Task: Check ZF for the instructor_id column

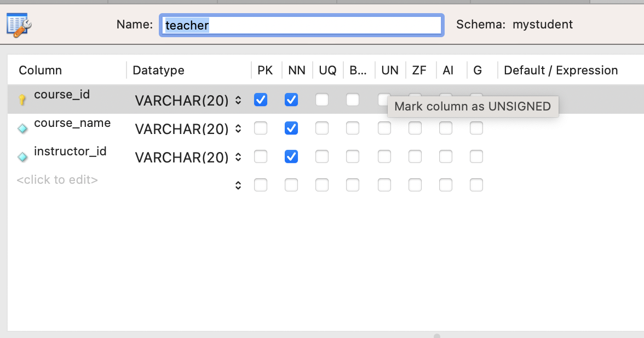Action: [x=415, y=156]
